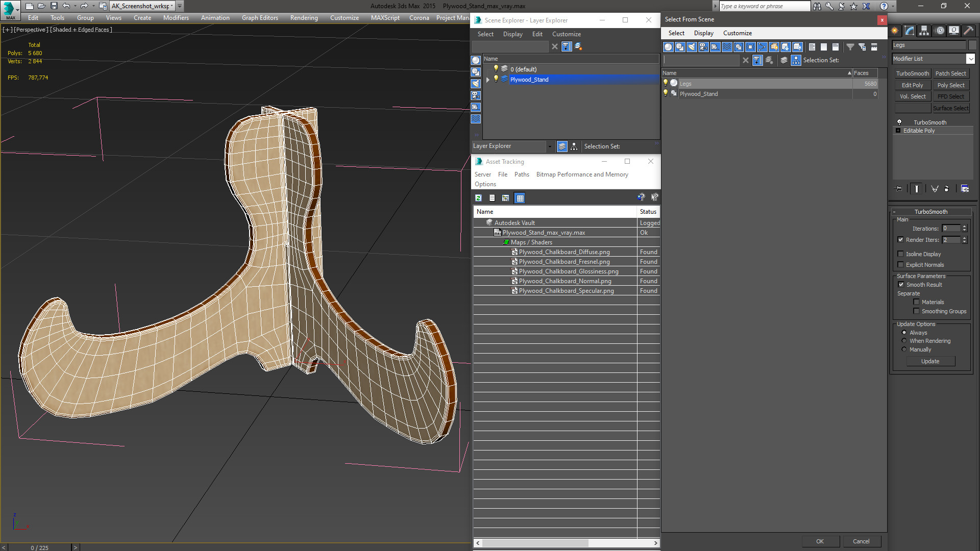
Task: Click Edit Poly modifier button
Action: 913,85
